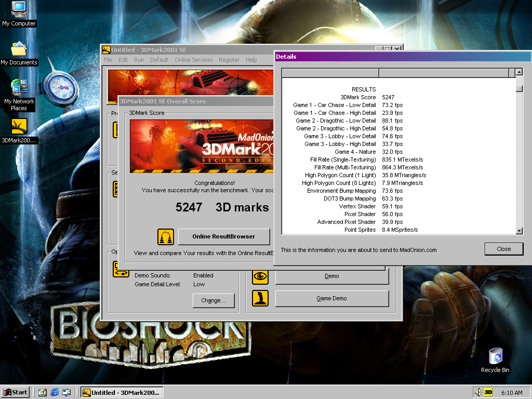The image size is (532, 399).
Task: Click the "Congratulations!" text
Action: (215, 183)
